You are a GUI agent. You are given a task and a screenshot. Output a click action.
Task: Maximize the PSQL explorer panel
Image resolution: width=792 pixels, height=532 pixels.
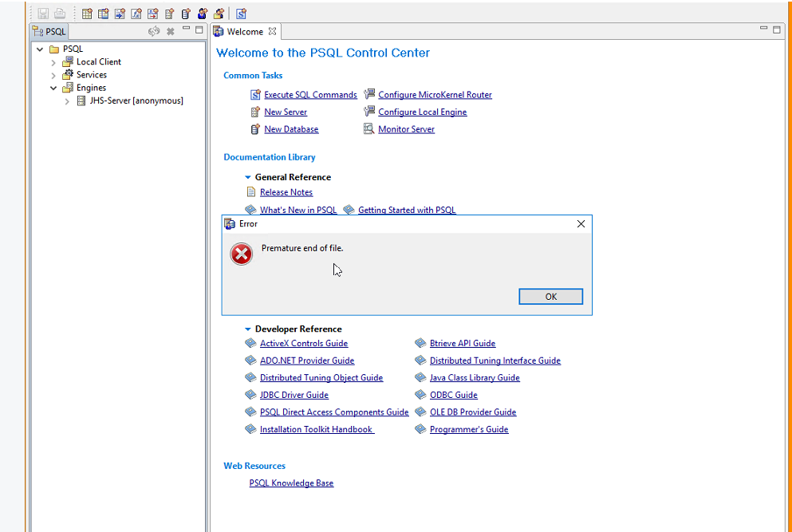[199, 30]
